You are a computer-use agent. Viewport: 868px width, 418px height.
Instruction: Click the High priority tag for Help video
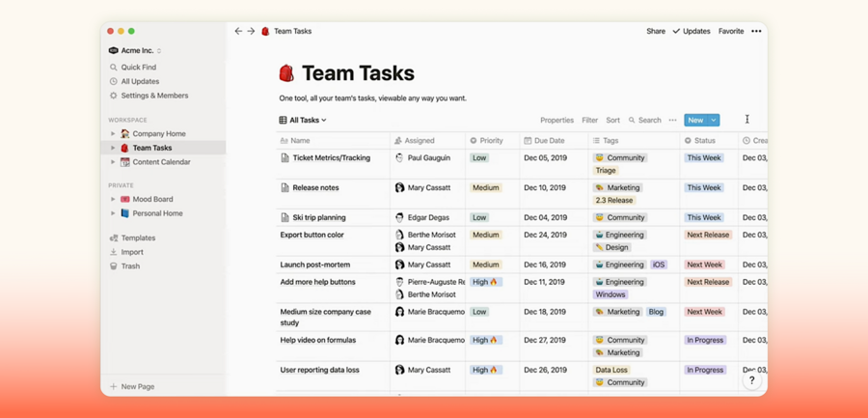click(x=485, y=340)
